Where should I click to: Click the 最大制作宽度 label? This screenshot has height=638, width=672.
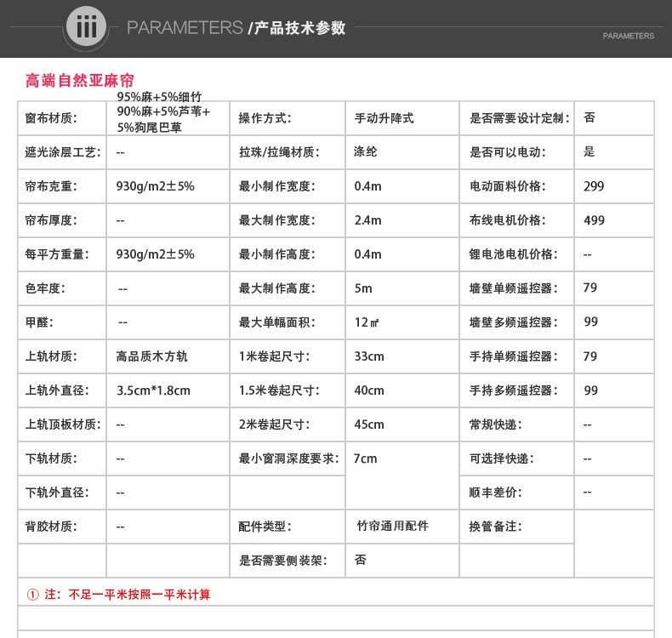[x=276, y=220]
